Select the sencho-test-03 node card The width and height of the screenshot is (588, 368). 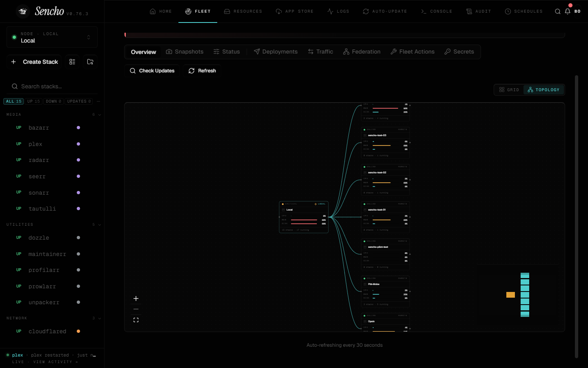coord(385,143)
